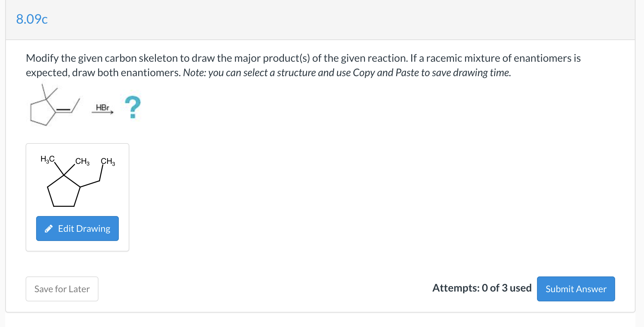Click the rightmost CH3 label of the answer structure

pyautogui.click(x=107, y=161)
